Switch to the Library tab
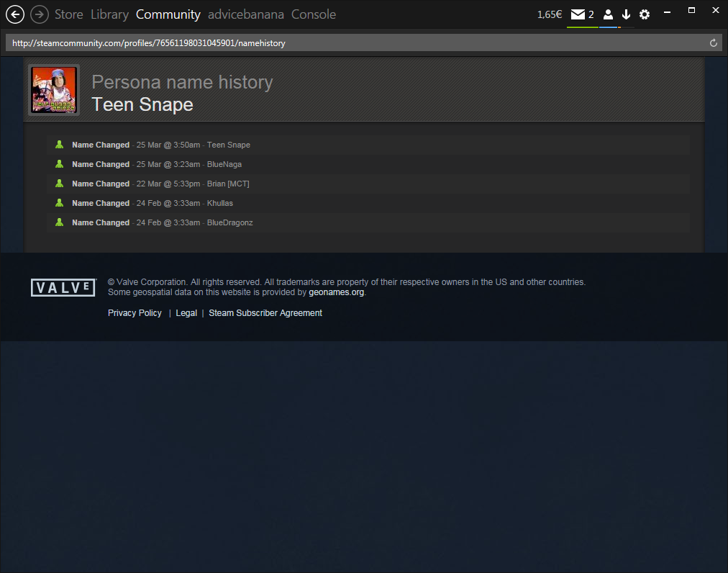The height and width of the screenshot is (573, 728). point(109,14)
